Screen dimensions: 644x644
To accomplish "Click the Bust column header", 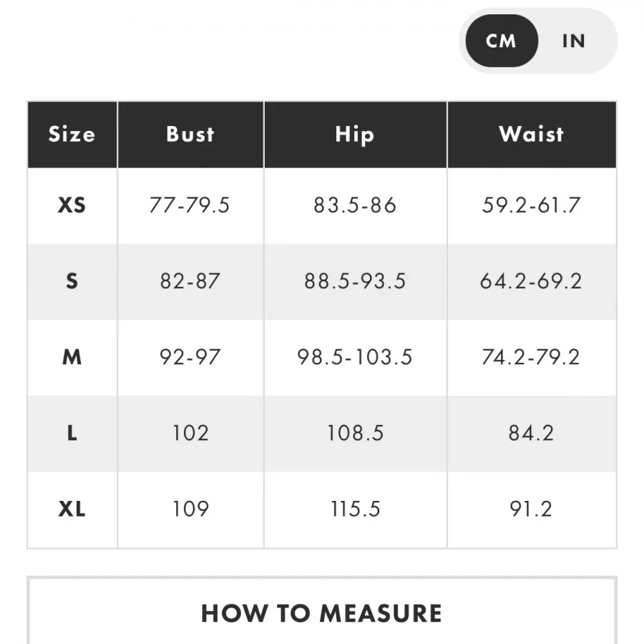I will 190,135.
